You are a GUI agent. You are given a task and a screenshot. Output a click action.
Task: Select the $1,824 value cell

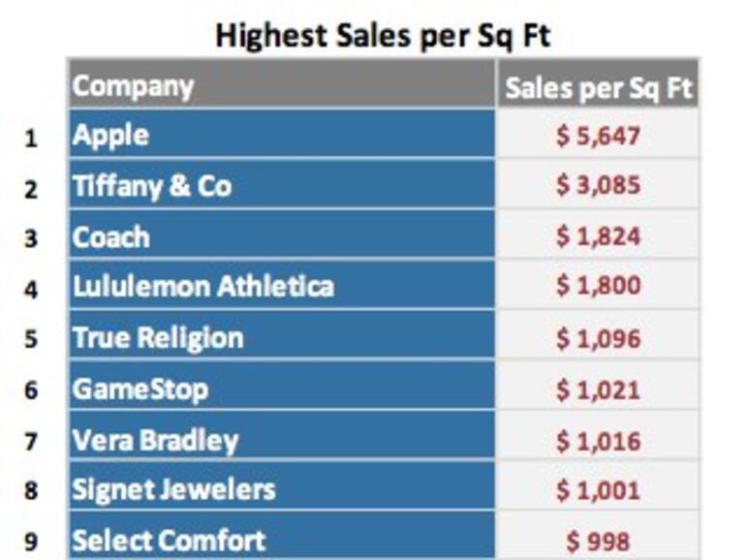click(x=598, y=236)
